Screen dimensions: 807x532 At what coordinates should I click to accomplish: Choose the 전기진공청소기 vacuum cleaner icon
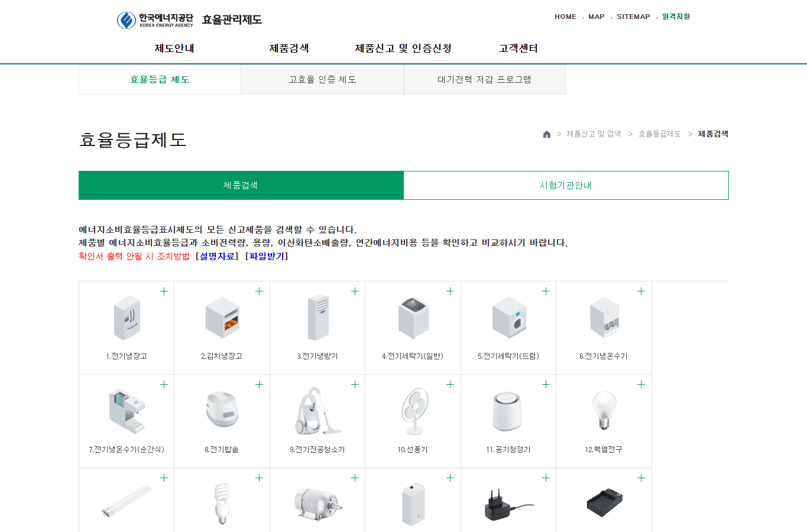tap(318, 411)
